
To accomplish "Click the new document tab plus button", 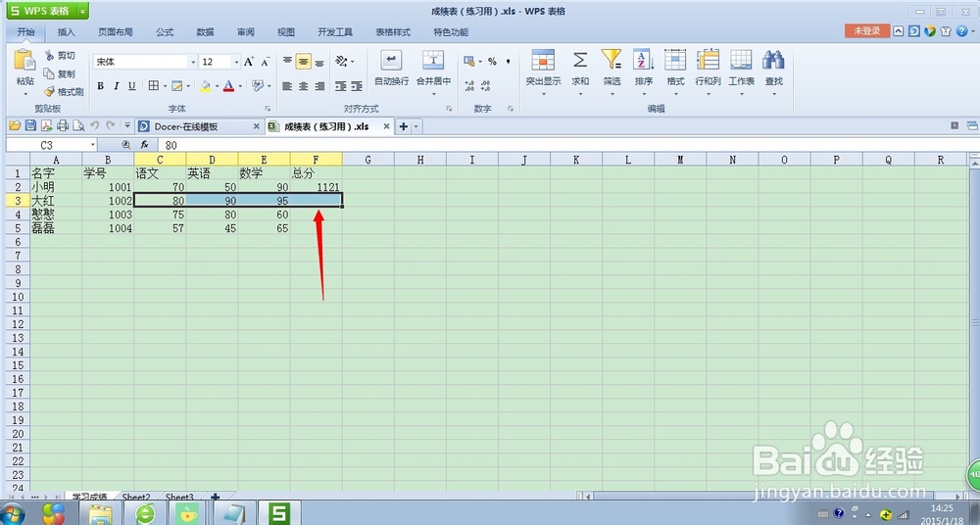I will [403, 126].
